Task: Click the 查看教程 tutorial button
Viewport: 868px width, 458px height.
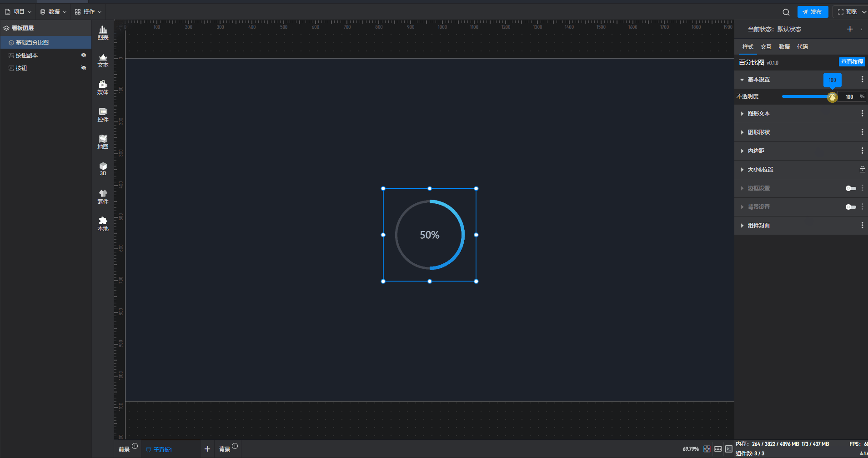Action: [x=852, y=62]
